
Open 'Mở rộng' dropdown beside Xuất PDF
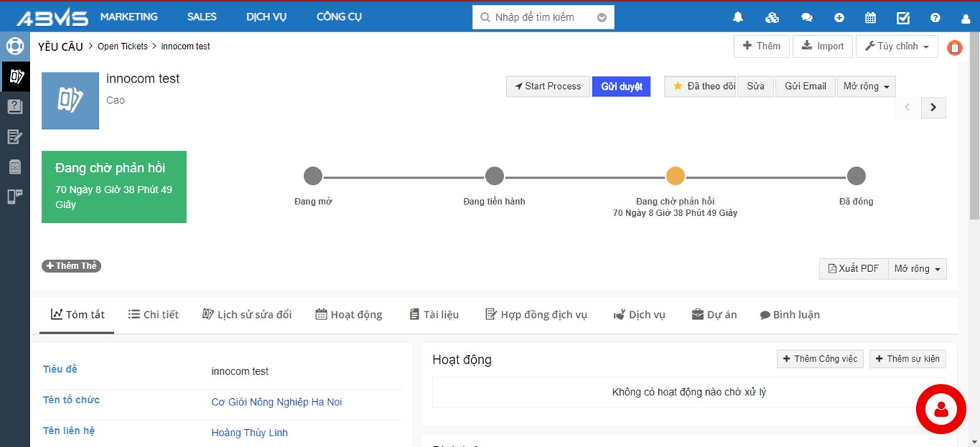[917, 268]
